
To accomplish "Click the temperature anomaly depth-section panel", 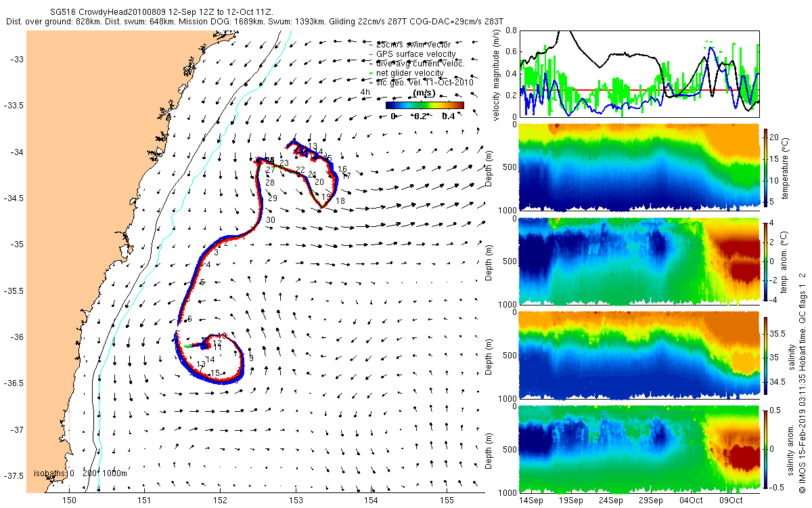I will [639, 261].
